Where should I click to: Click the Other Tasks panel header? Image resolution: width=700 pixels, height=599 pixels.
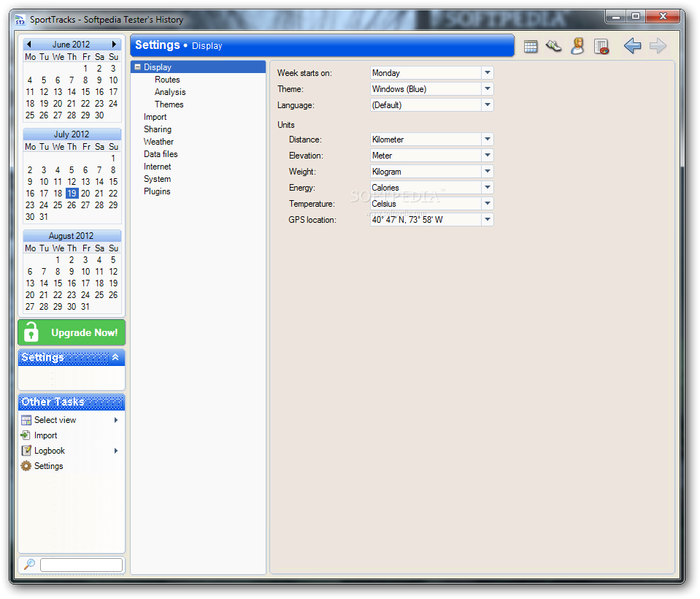72,402
